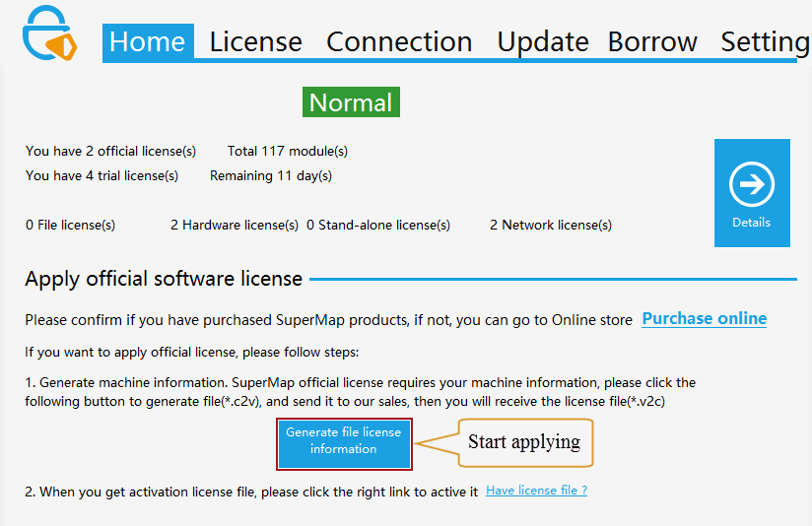The height and width of the screenshot is (526, 812).
Task: Select the 'Total 117 module(s)' label
Action: (287, 152)
